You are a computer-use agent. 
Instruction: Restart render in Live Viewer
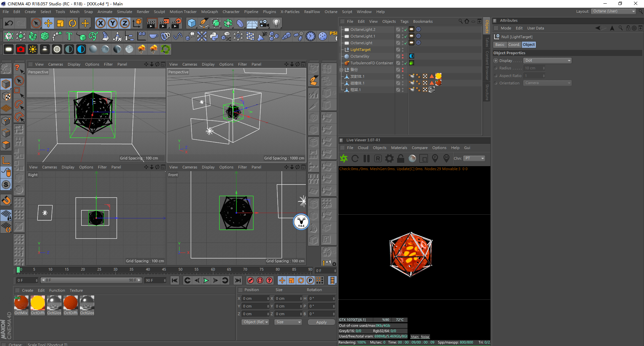[x=355, y=158]
